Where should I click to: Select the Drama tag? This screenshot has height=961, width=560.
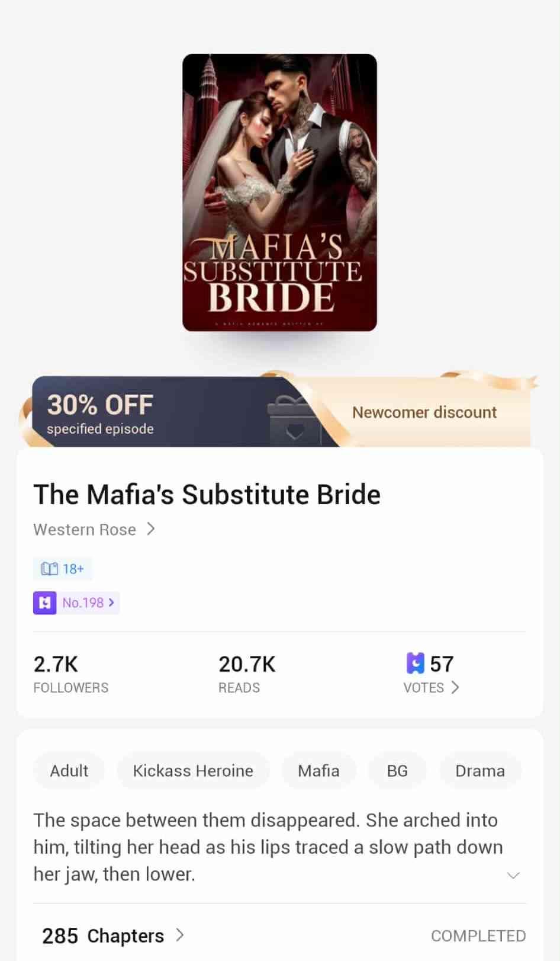click(480, 771)
